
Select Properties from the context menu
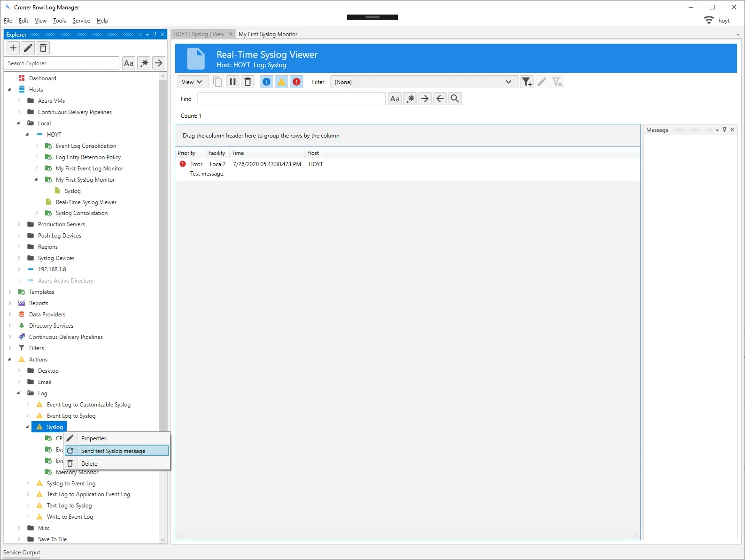[x=94, y=438]
